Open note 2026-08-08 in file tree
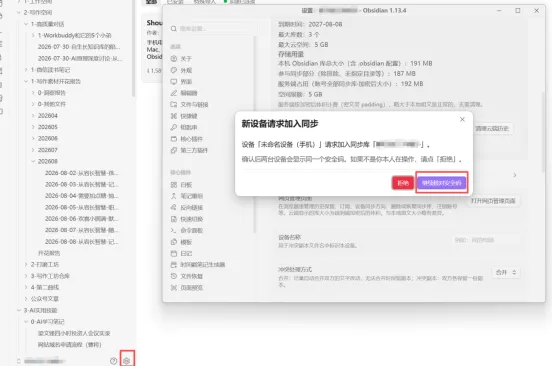This screenshot has height=367, width=553. [81, 242]
